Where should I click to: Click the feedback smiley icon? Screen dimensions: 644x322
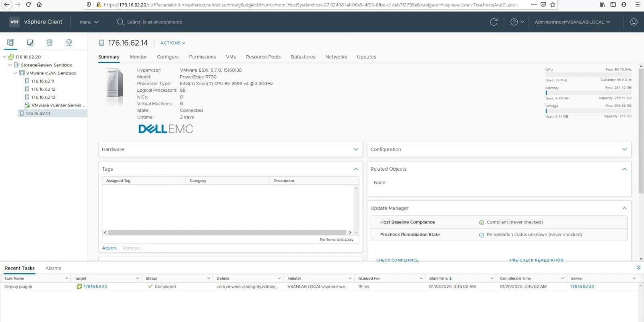[634, 22]
